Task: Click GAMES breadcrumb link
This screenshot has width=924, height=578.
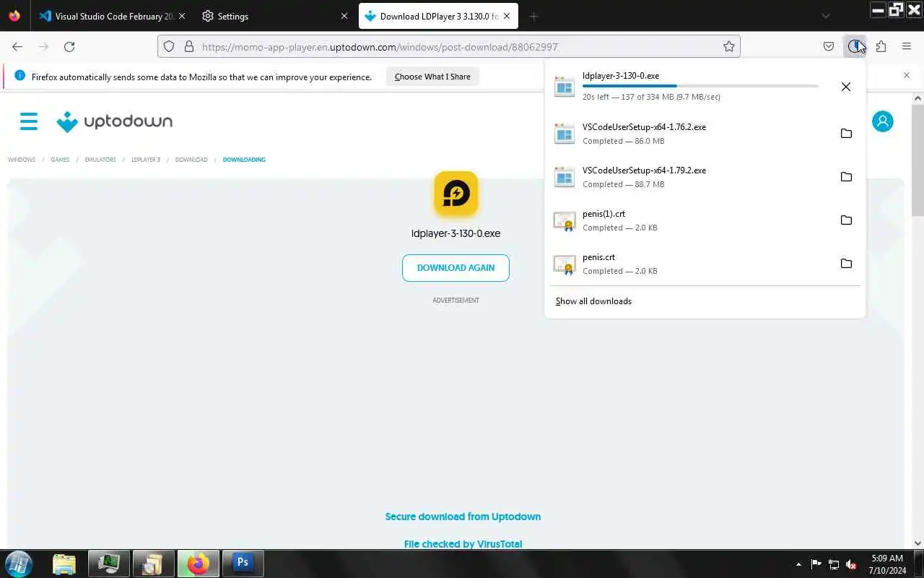Action: (x=60, y=160)
